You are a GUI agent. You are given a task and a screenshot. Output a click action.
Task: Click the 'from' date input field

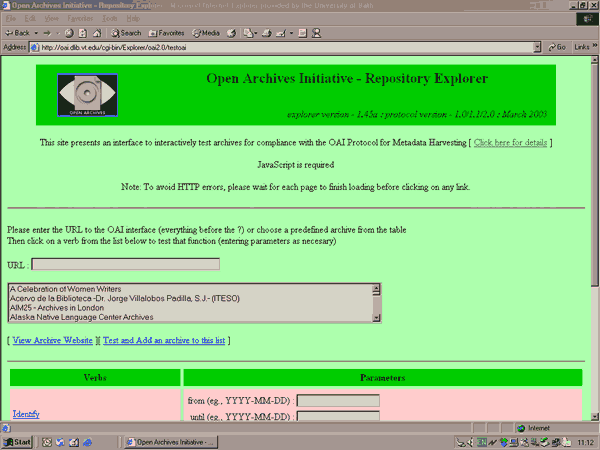pos(338,400)
